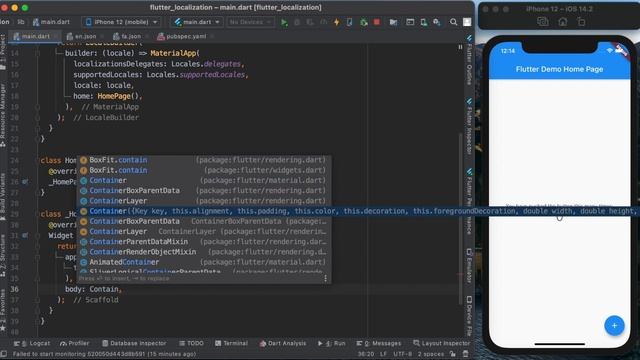Toggle fold marker at line 14 builder

click(x=37, y=53)
